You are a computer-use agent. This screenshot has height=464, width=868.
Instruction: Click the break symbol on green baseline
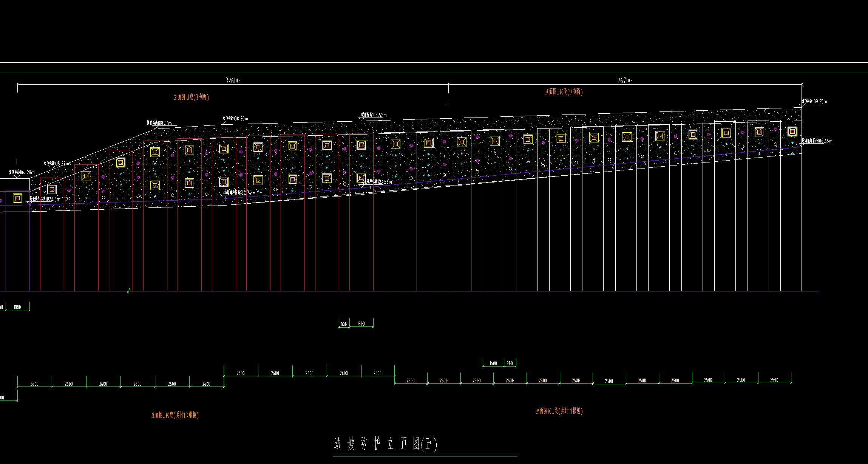click(129, 291)
